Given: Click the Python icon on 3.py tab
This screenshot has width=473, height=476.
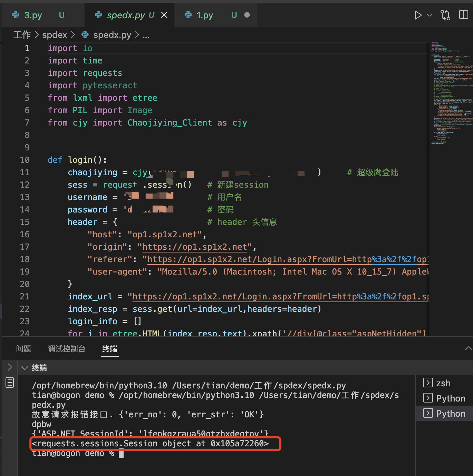Looking at the screenshot, I should pos(16,15).
